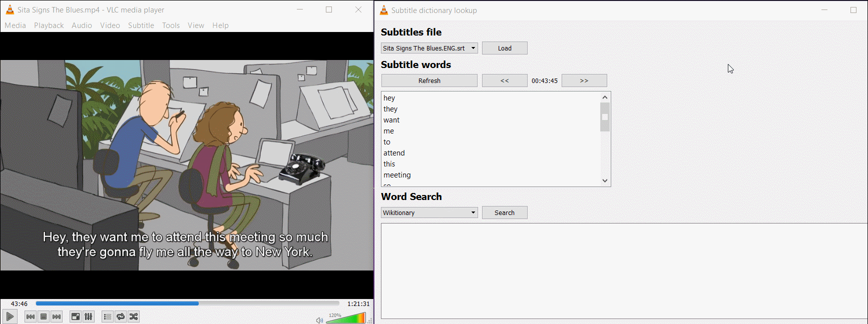Viewport: 868px width, 324px height.
Task: Click the total time 1:21:31 label
Action: pyautogui.click(x=358, y=303)
